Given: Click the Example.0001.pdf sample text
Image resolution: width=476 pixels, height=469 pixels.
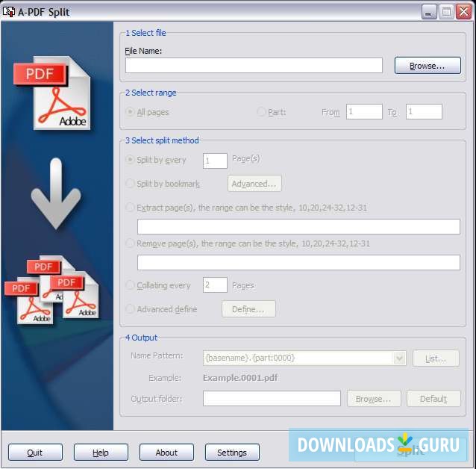Looking at the screenshot, I should [240, 378].
